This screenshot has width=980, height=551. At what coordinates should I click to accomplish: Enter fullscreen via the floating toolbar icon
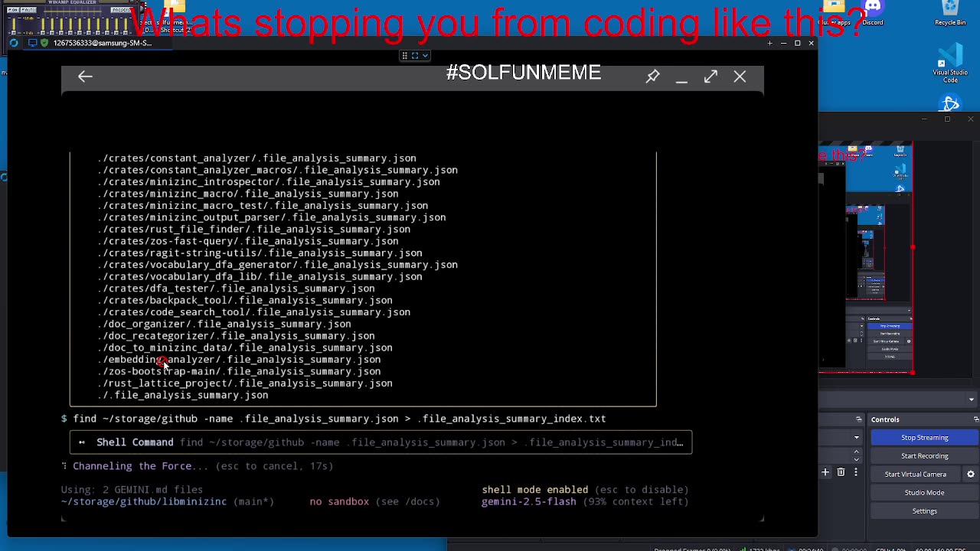(414, 56)
